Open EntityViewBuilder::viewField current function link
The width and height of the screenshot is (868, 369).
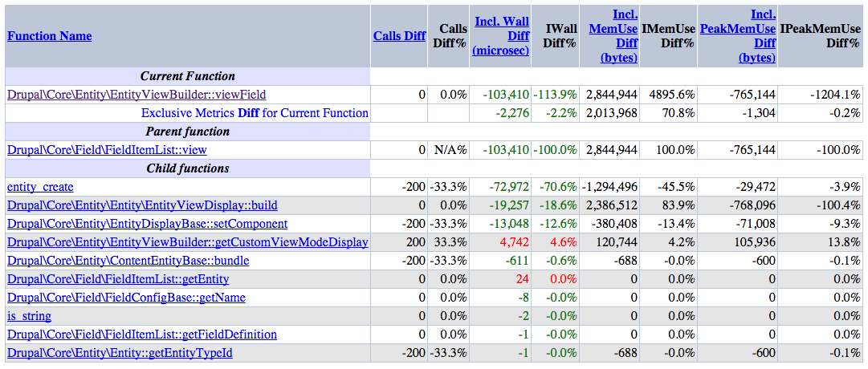coord(137,95)
